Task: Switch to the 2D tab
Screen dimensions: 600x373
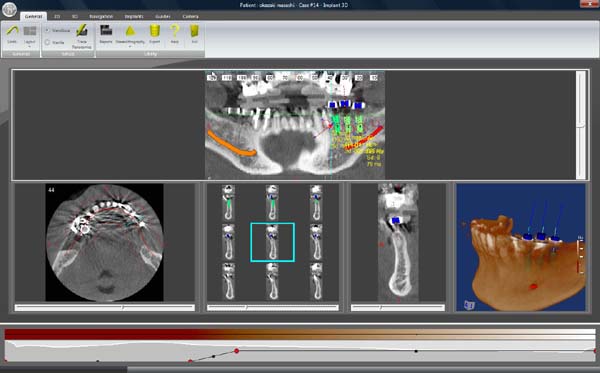Action: point(57,16)
